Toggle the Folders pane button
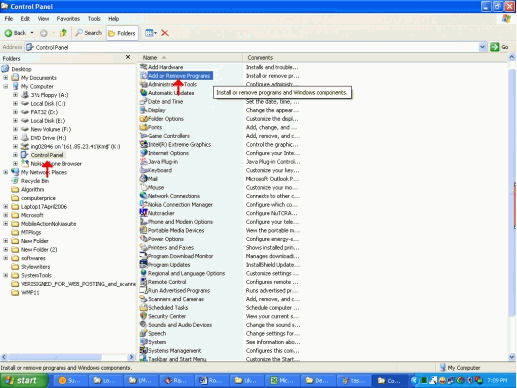Image resolution: width=517 pixels, height=388 pixels. point(122,33)
